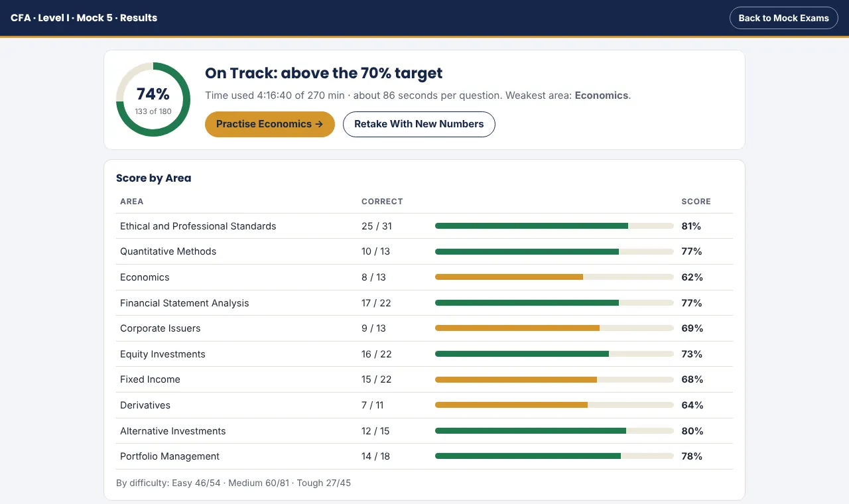Click the Ethical Standards 81% progress bar
849x504 pixels.
555,226
